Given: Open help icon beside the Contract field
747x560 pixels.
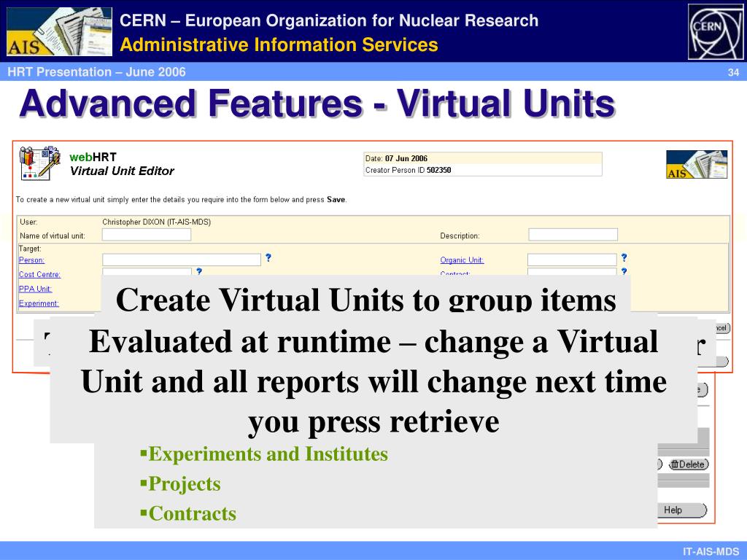Looking at the screenshot, I should coord(624,271).
